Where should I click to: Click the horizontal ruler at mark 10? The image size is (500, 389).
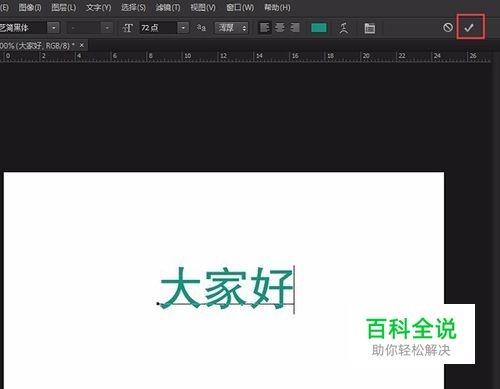188,56
